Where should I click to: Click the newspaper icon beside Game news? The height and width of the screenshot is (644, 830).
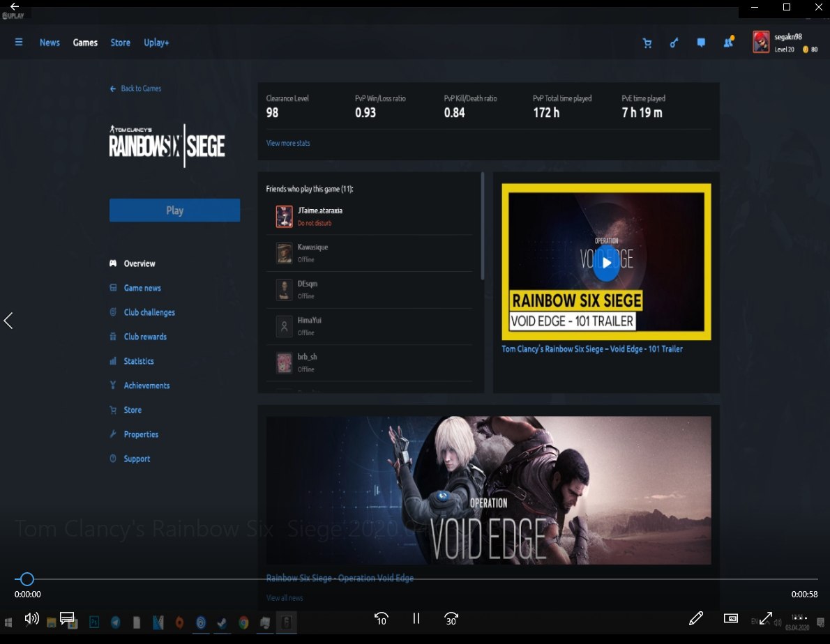click(x=113, y=288)
